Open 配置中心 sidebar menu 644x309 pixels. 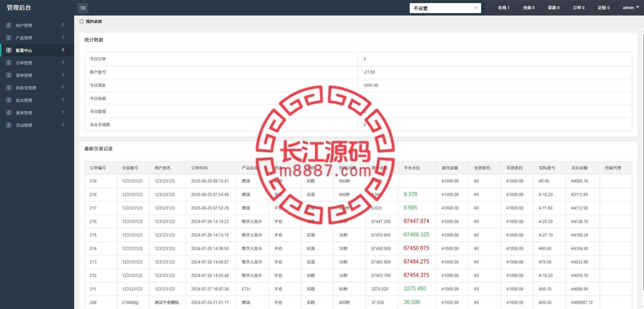37,50
